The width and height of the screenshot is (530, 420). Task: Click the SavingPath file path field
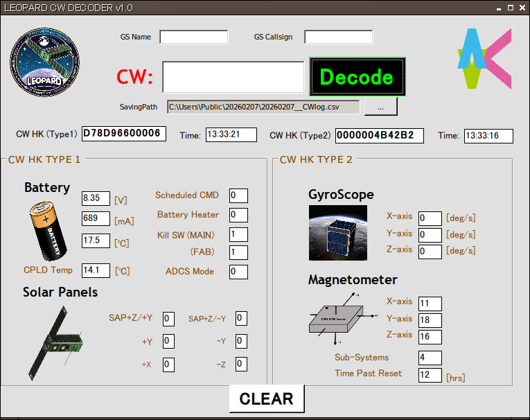tap(263, 107)
